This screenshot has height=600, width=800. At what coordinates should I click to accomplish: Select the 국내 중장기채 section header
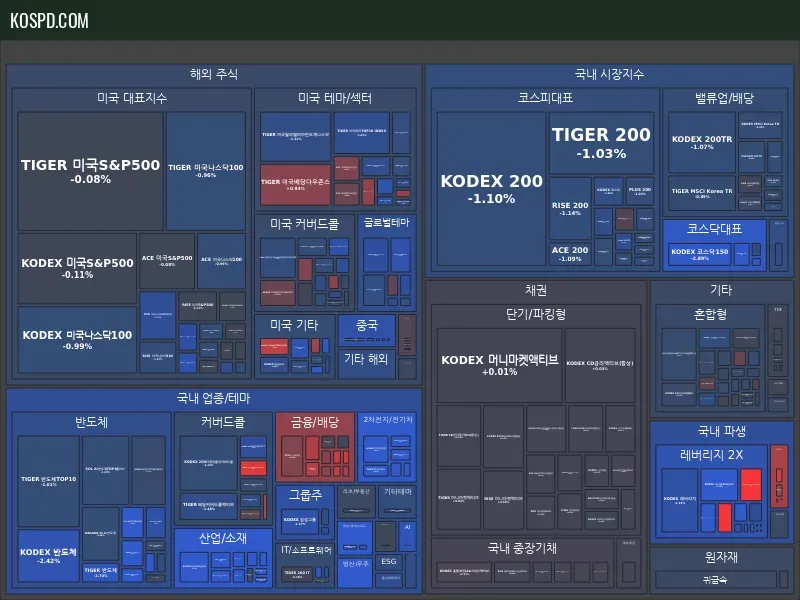522,548
